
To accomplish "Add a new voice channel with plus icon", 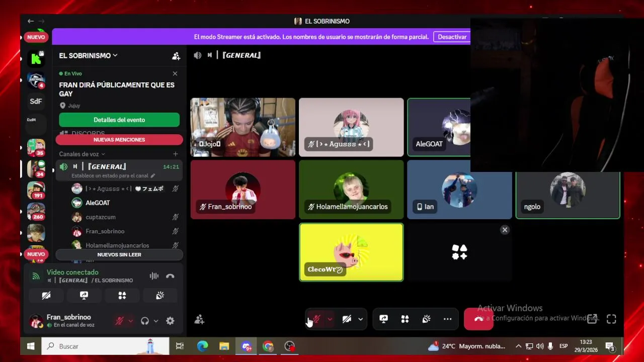I will pos(175,154).
